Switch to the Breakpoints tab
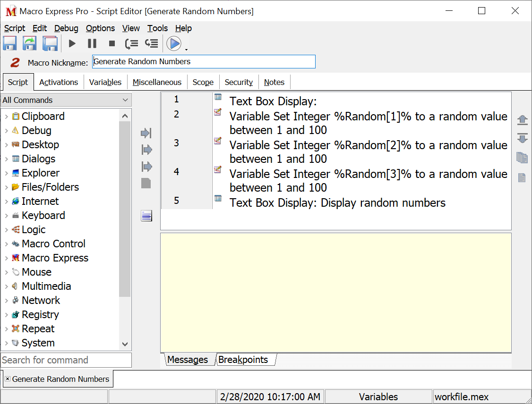 (246, 360)
